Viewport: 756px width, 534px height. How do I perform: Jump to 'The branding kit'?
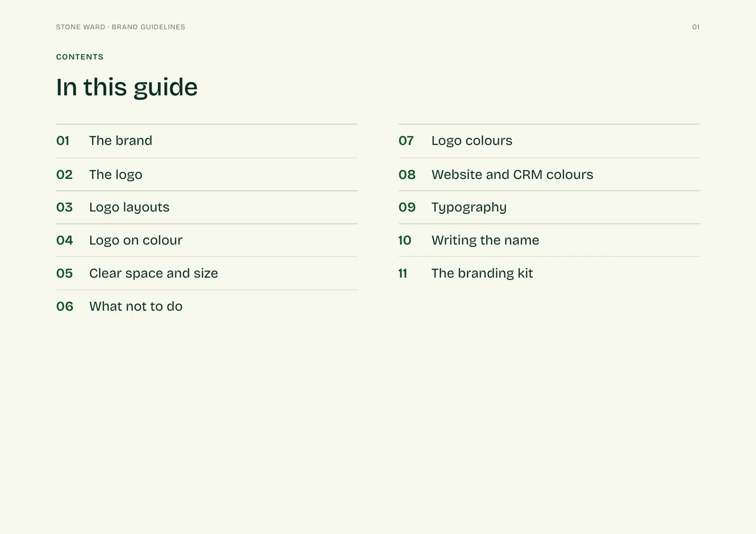(x=549, y=273)
